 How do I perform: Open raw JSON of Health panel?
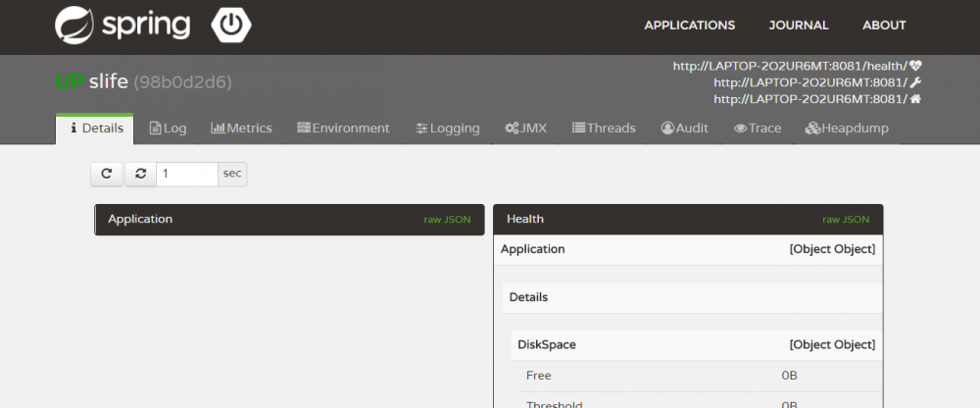pos(846,220)
